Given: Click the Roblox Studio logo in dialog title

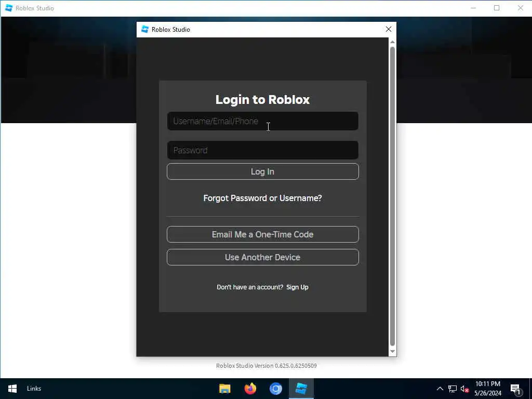Looking at the screenshot, I should pyautogui.click(x=145, y=30).
